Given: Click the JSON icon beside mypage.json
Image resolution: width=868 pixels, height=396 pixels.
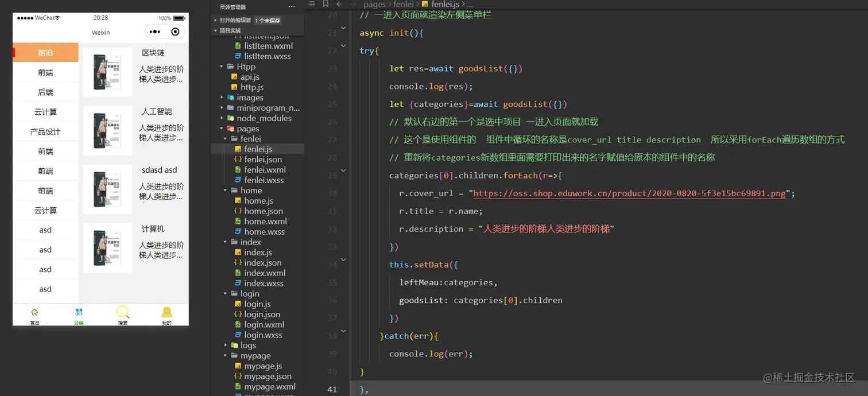Looking at the screenshot, I should tap(238, 376).
